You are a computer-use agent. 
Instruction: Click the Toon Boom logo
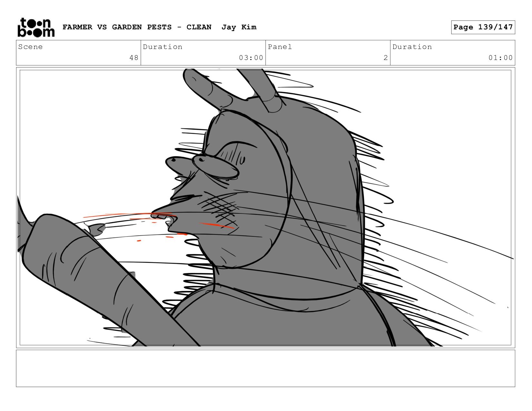coord(36,27)
